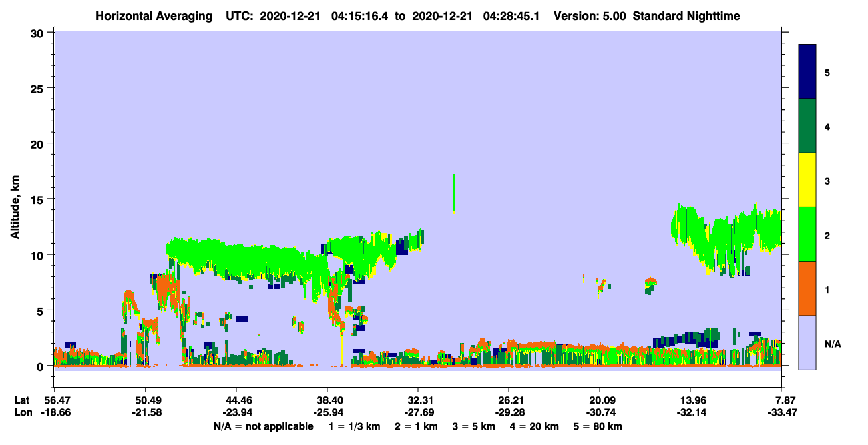Click the orange color bar segment 1
The width and height of the screenshot is (868, 445).
[807, 288]
